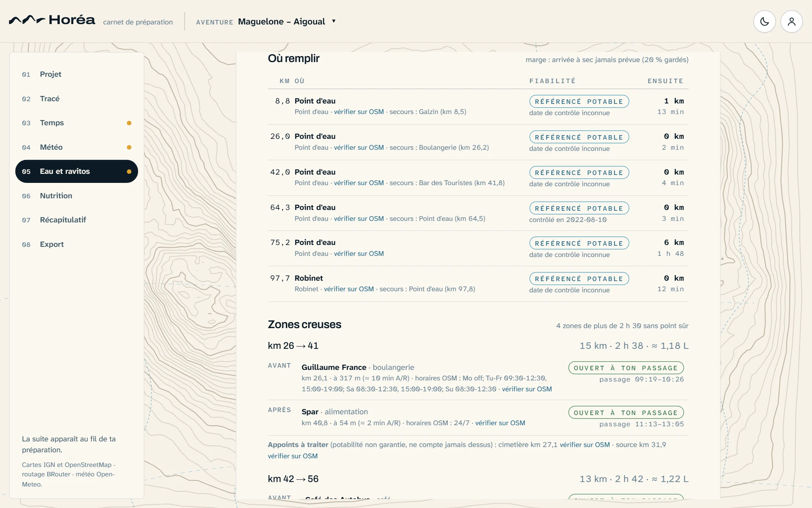Check cimetière km 27,1 on OSM
812x508 pixels.
click(585, 445)
